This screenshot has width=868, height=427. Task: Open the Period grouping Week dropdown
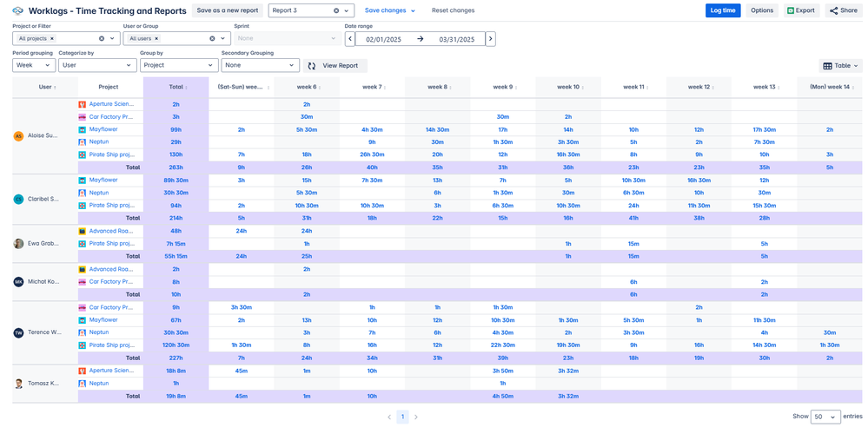(34, 65)
